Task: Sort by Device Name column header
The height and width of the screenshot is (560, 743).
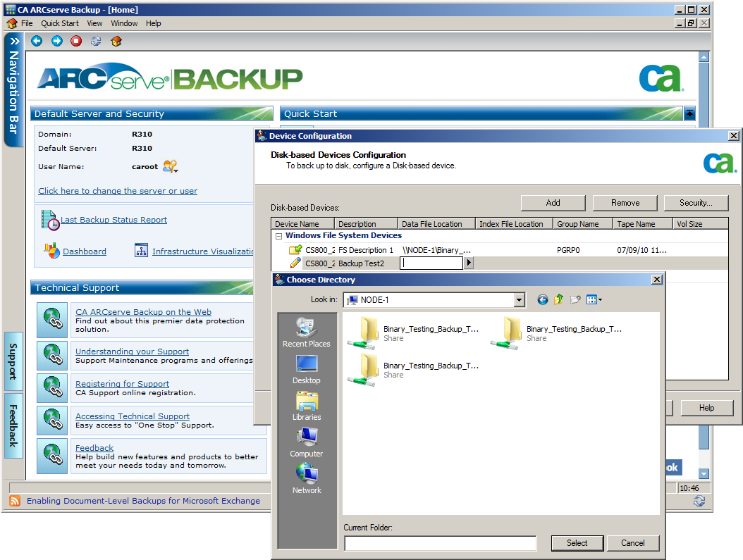Action: [302, 224]
